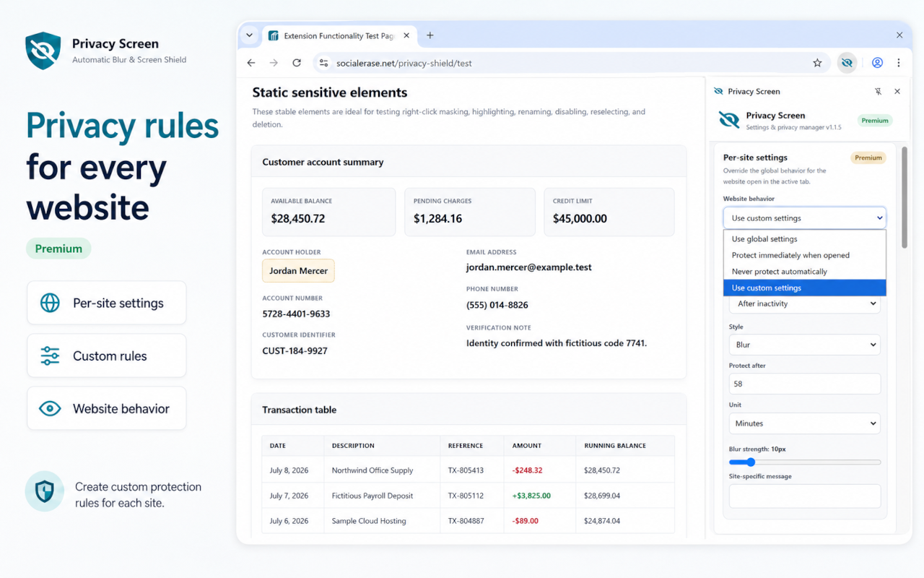The height and width of the screenshot is (578, 924).
Task: Reload the socialerase.net test page
Action: point(297,63)
